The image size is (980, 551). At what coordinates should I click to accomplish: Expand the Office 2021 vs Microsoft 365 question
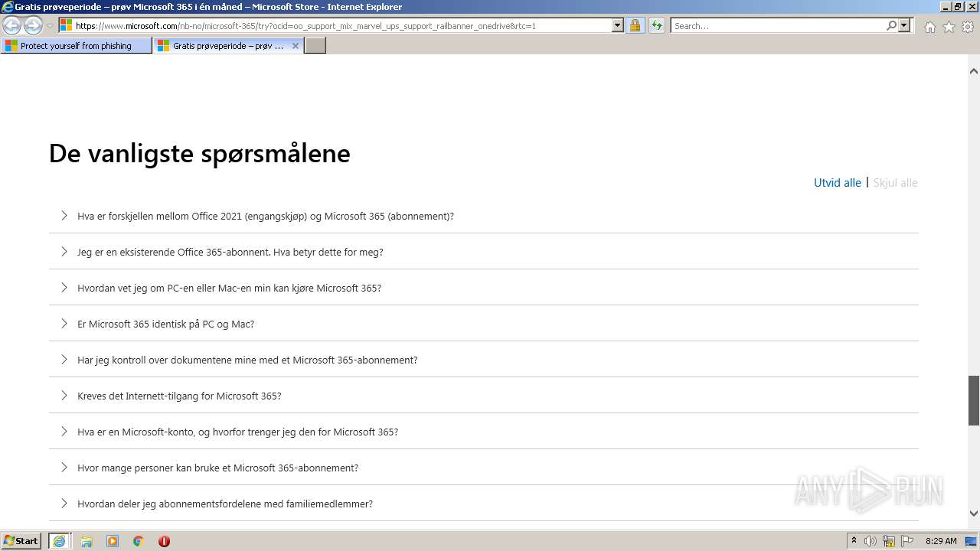click(x=484, y=216)
